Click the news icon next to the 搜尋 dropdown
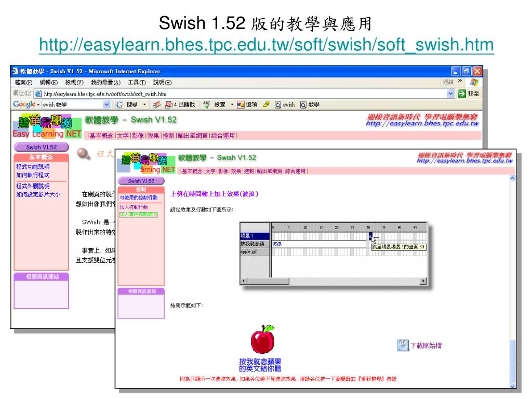The height and width of the screenshot is (399, 532). point(156,104)
